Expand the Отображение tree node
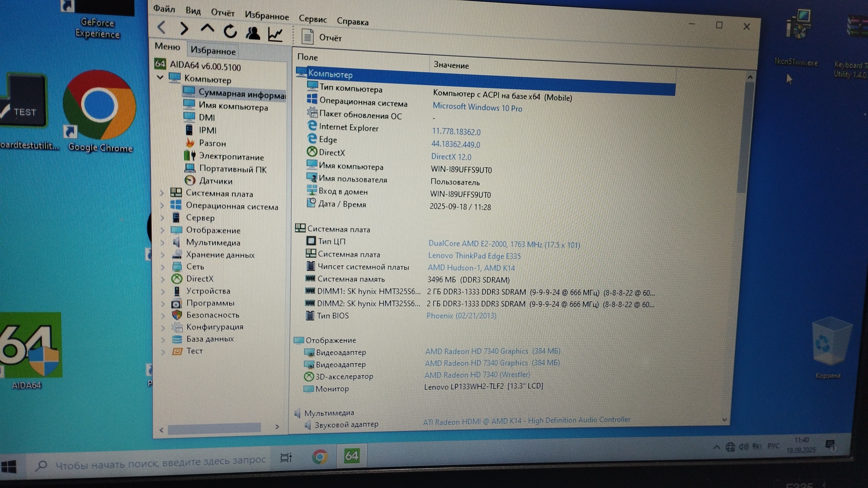The height and width of the screenshot is (488, 868). pyautogui.click(x=162, y=230)
